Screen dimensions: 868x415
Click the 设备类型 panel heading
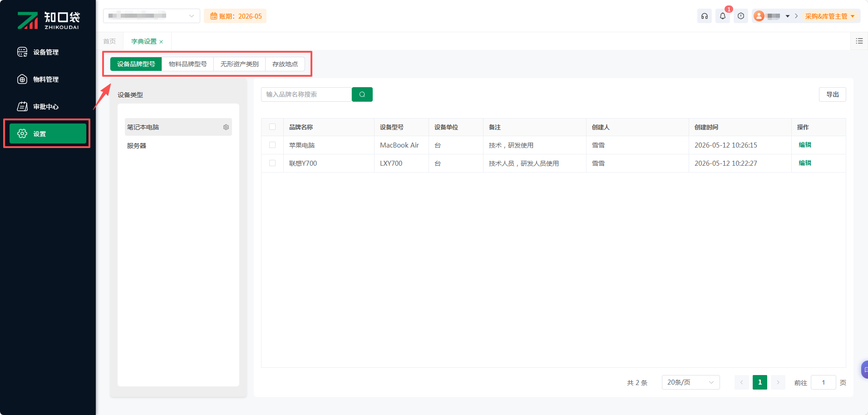click(130, 95)
